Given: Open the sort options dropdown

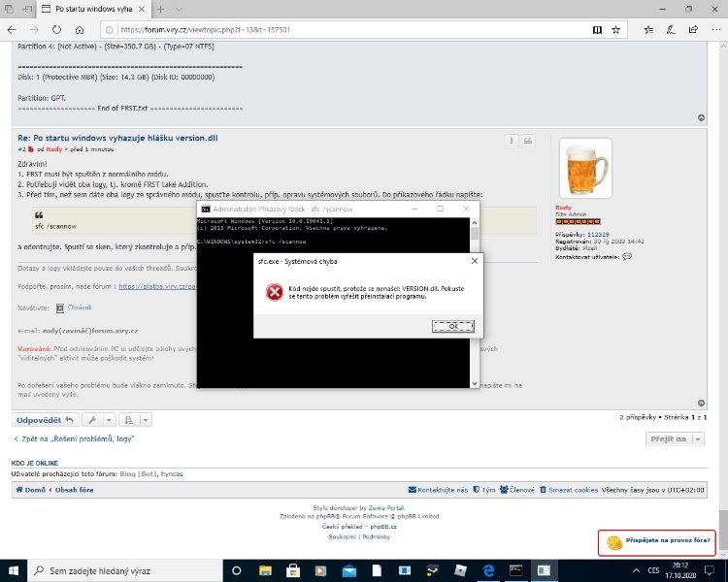Looking at the screenshot, I should [135, 420].
